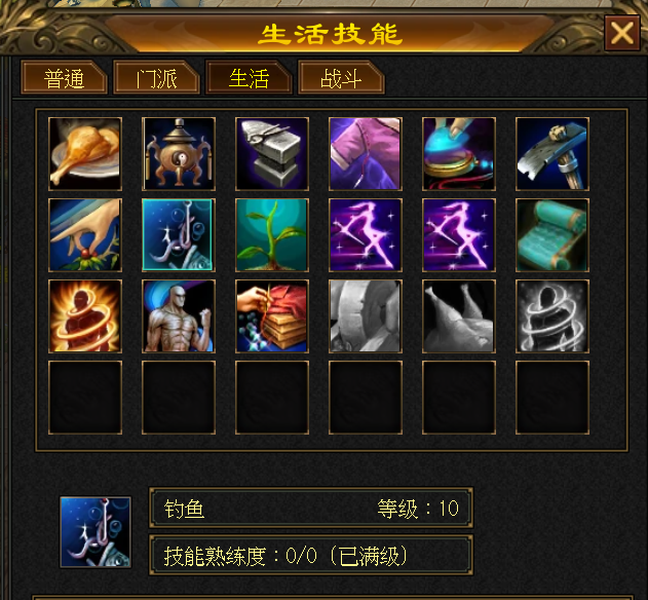
Task: Choose the pickaxe mining skill icon
Action: tap(552, 154)
